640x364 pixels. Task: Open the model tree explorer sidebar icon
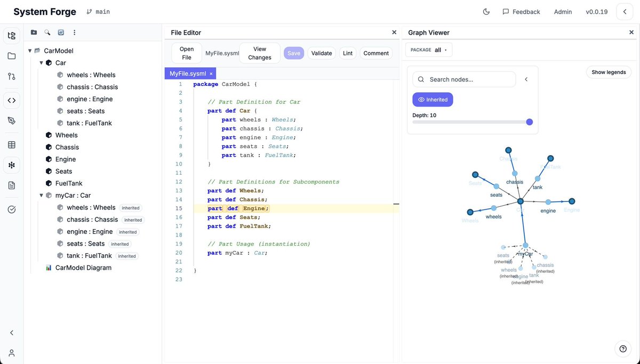click(x=11, y=35)
